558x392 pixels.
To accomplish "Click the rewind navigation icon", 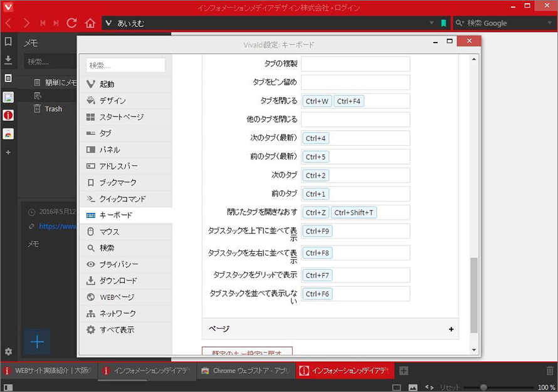I will pos(43,23).
